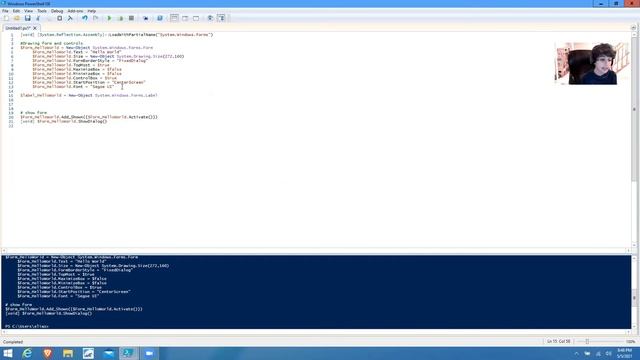Screen dimensions: 640x360
Task: Paste clipboard with the Paste toolbar icon
Action: pos(60,18)
